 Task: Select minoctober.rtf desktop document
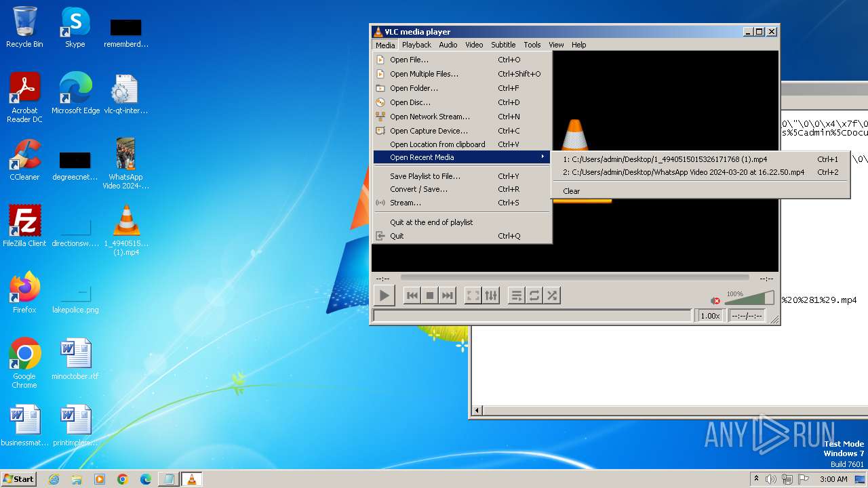tap(75, 359)
